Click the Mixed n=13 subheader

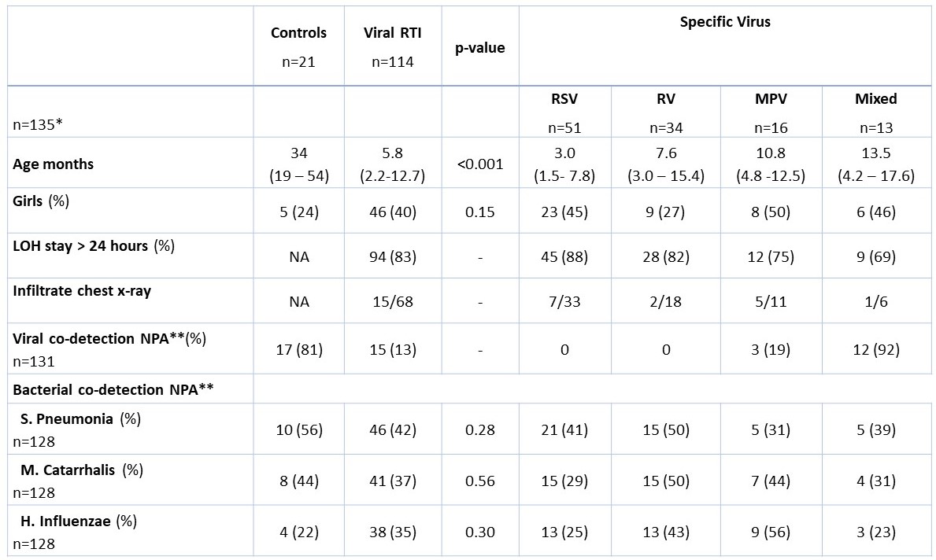coord(875,112)
